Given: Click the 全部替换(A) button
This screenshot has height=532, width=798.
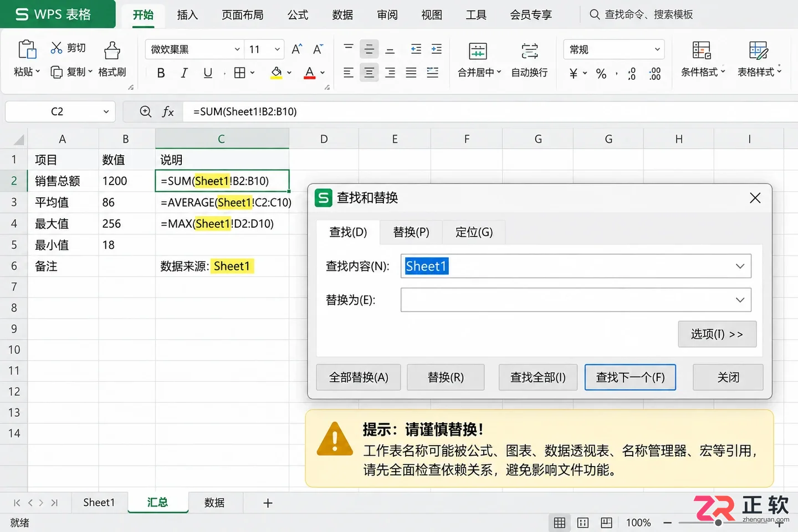Looking at the screenshot, I should coord(359,377).
